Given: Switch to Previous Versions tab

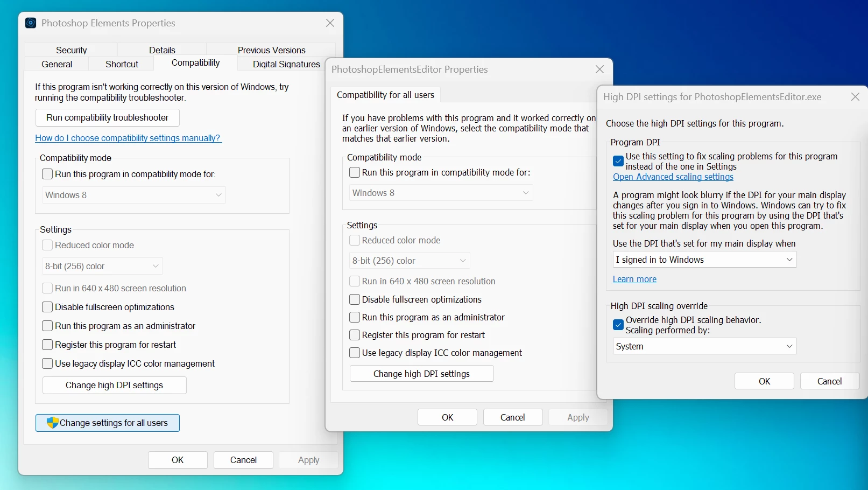Looking at the screenshot, I should 271,50.
